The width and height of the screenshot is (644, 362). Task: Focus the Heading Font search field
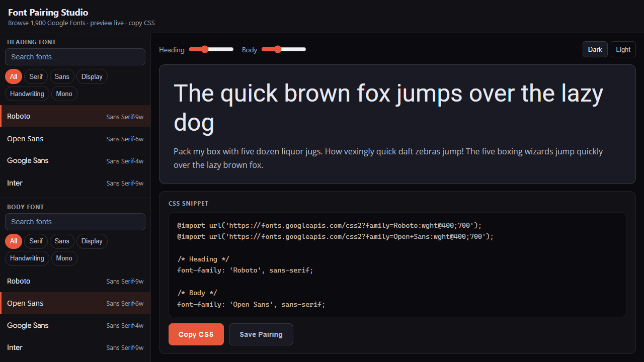[x=75, y=57]
